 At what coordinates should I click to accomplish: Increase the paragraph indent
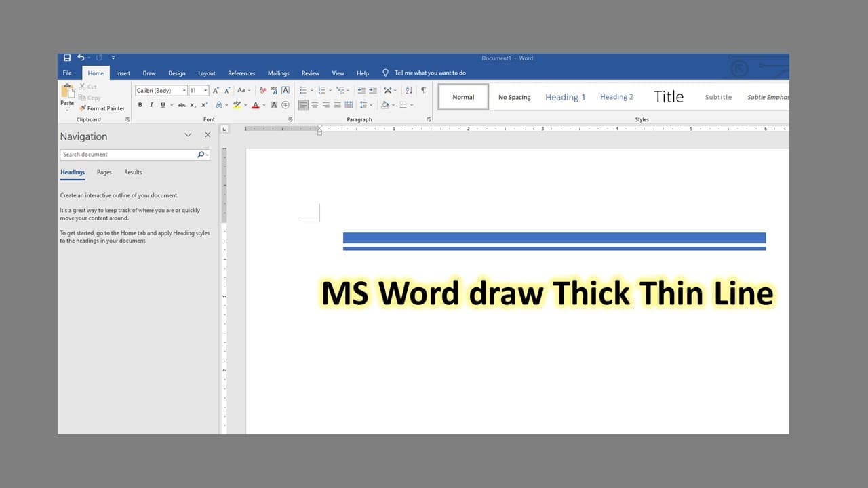372,90
